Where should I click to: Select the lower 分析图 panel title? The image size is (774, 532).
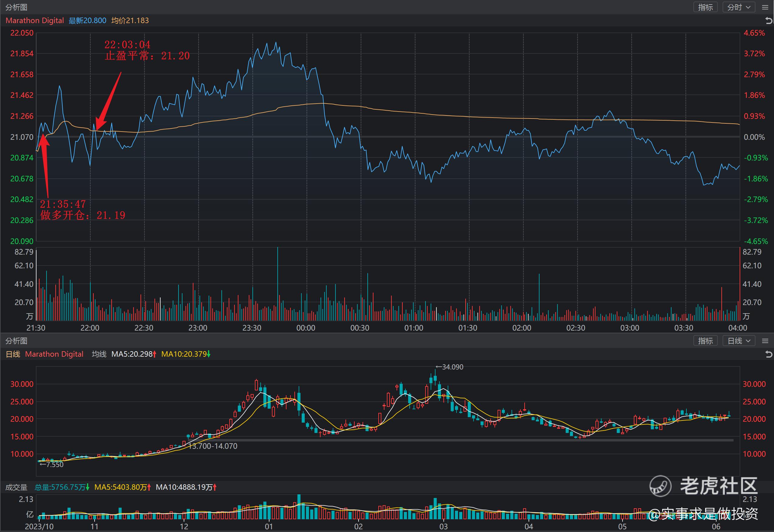point(16,341)
